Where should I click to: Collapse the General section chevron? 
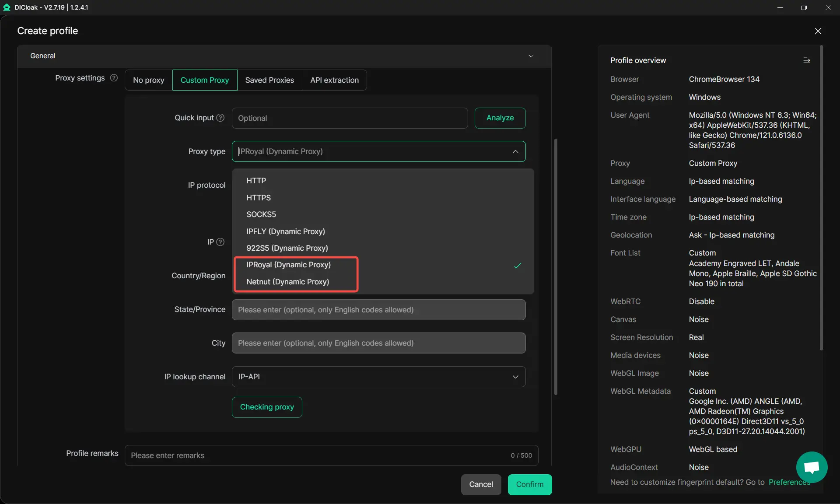531,56
